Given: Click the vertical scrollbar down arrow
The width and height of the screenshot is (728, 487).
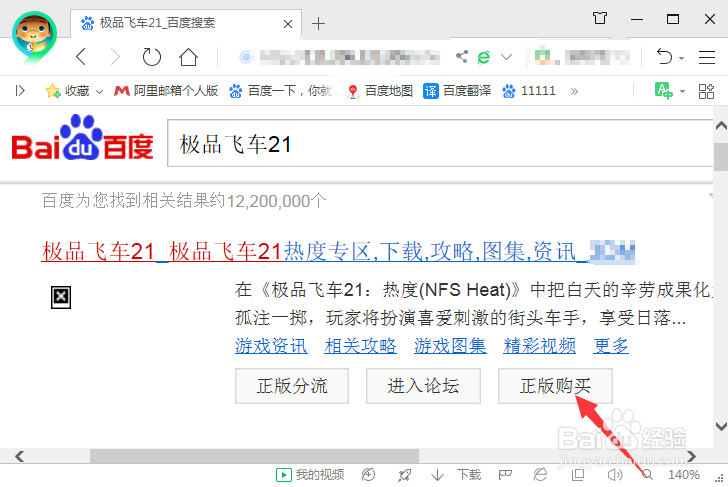Looking at the screenshot, I should (721, 426).
